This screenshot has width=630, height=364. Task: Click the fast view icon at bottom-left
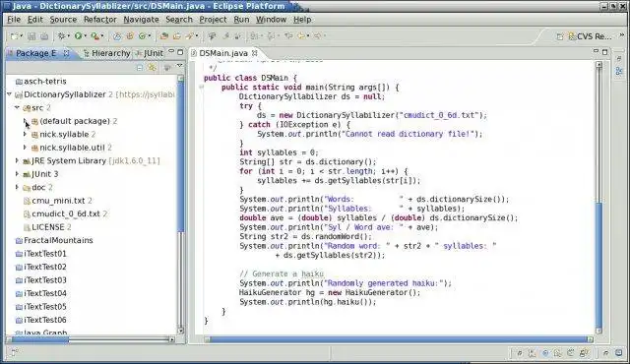[14, 353]
